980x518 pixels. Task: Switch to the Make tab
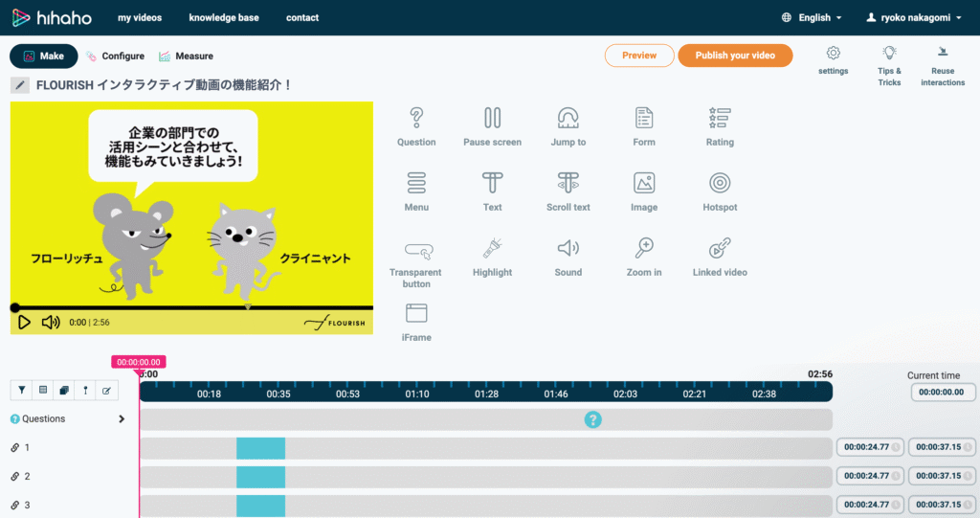click(44, 56)
